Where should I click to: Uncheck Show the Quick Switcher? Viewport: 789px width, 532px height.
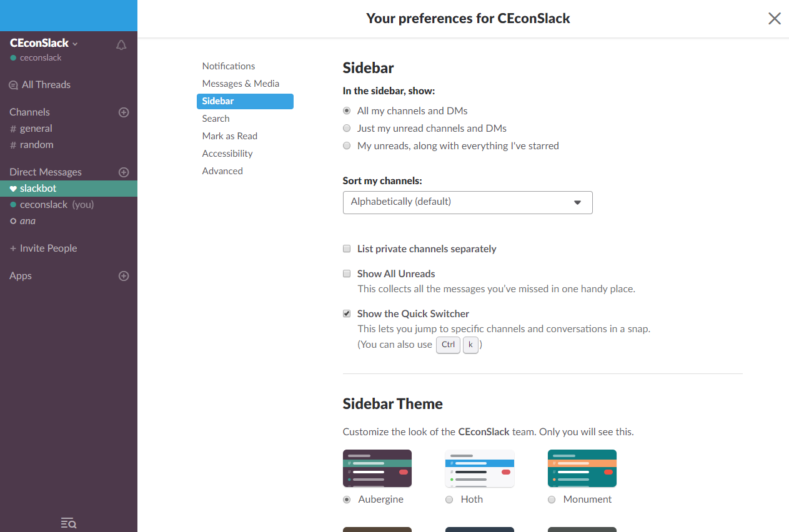(347, 313)
